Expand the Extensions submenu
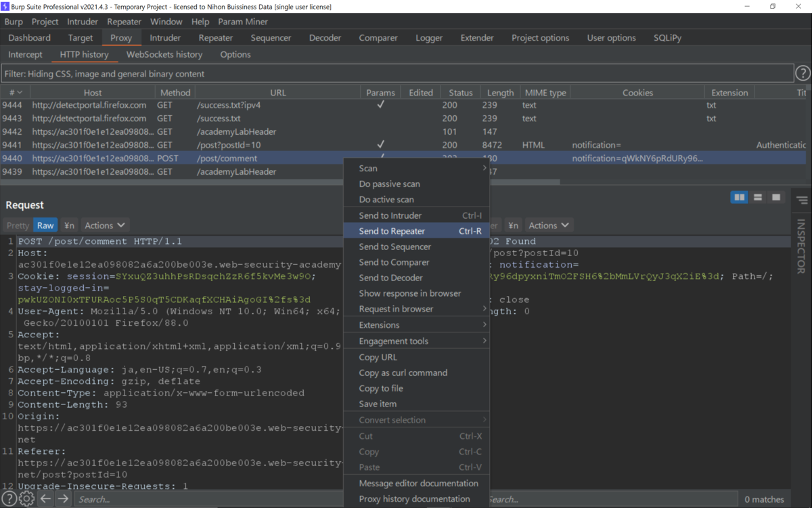The width and height of the screenshot is (812, 508). (417, 325)
